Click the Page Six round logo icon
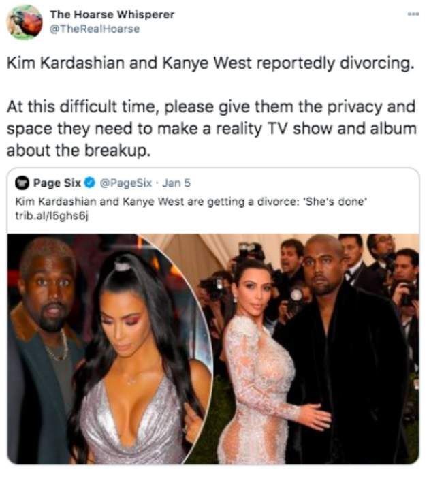The image size is (429, 504). [x=22, y=183]
